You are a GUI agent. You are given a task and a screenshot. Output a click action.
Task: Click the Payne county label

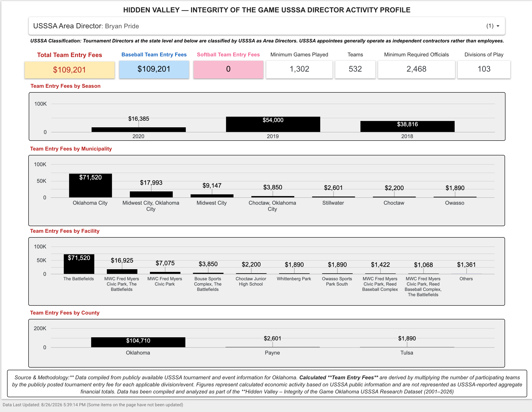(272, 353)
